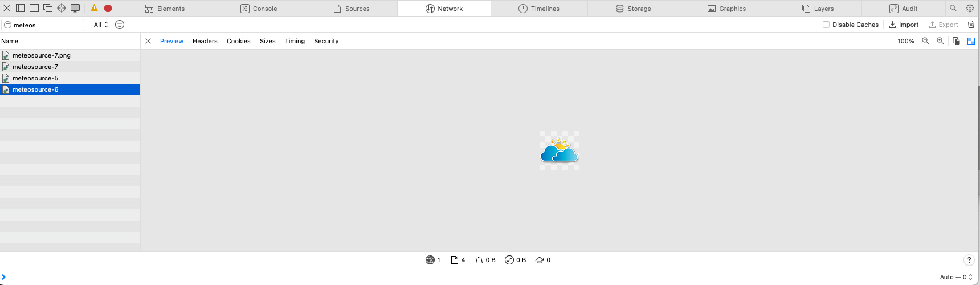
Task: Click the weather cloud image preview
Action: [560, 150]
